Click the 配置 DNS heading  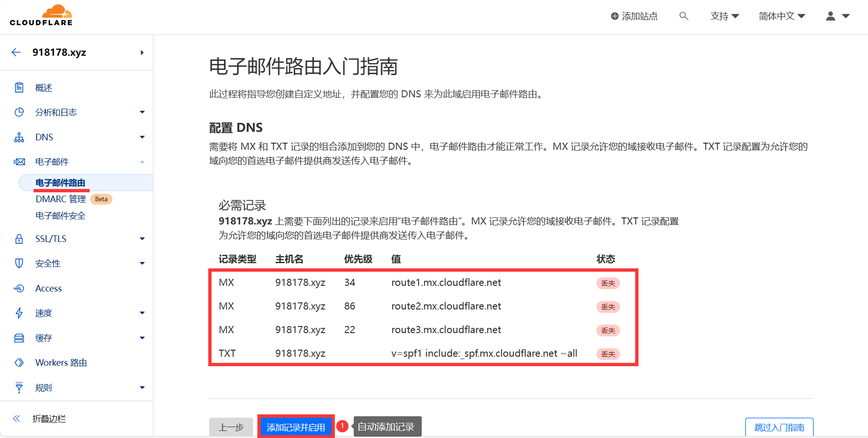coord(236,128)
